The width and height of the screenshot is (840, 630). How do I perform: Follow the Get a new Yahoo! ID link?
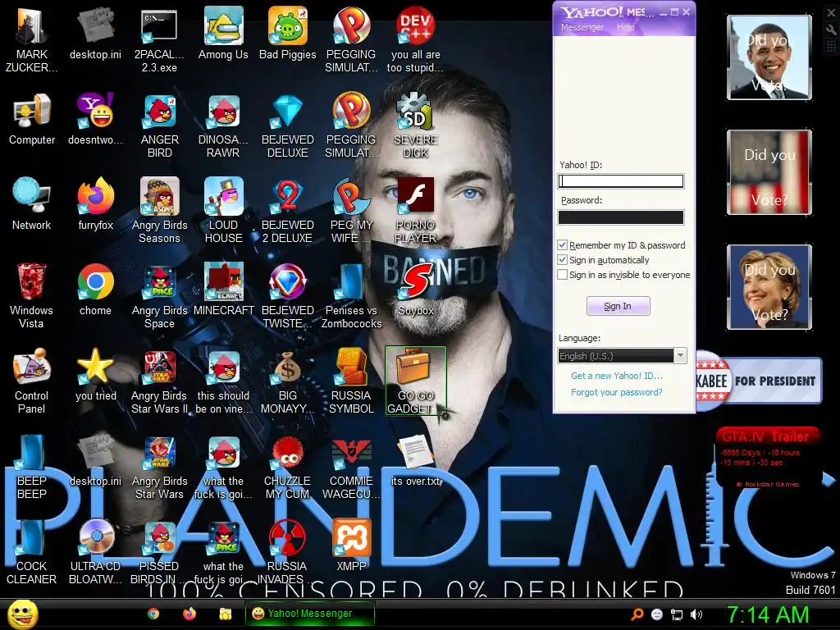click(x=617, y=376)
